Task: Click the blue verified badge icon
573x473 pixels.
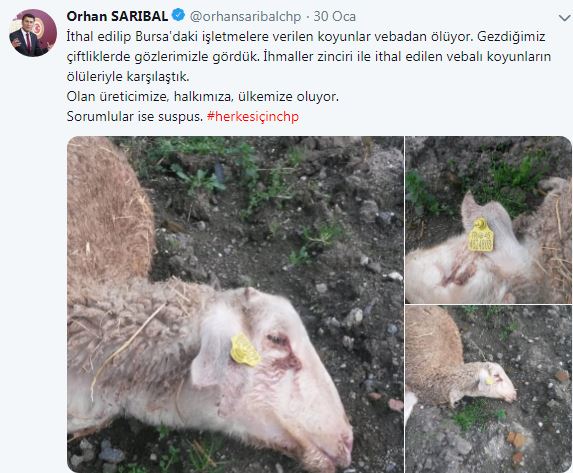Action: click(179, 15)
